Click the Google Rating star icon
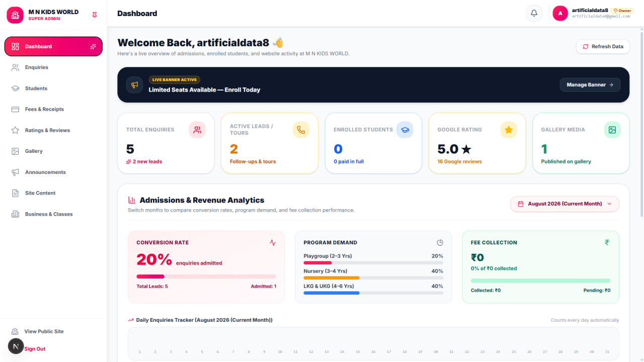This screenshot has height=362, width=644. click(x=509, y=130)
